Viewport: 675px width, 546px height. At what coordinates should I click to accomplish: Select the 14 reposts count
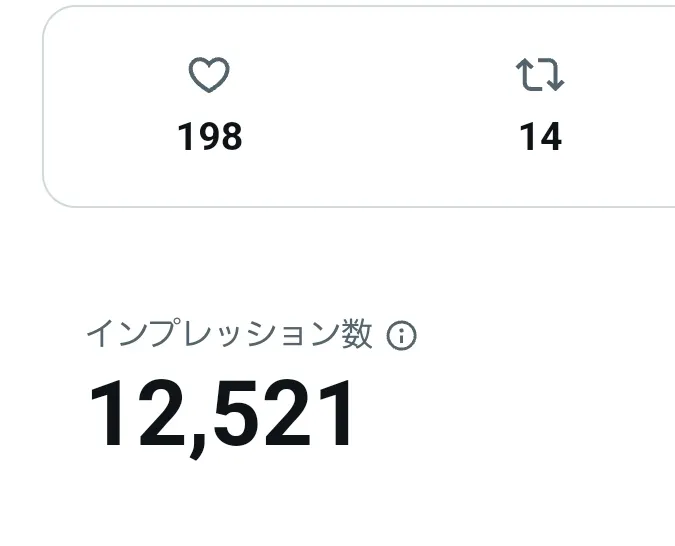tap(540, 137)
